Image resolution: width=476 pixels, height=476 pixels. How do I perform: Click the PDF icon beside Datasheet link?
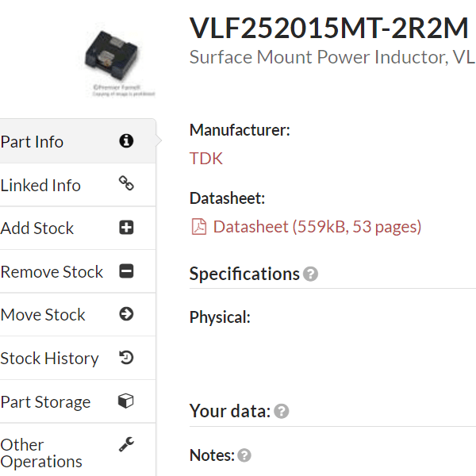pos(198,228)
